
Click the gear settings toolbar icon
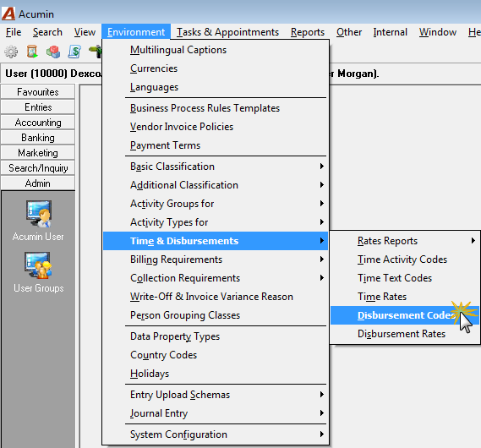11,52
